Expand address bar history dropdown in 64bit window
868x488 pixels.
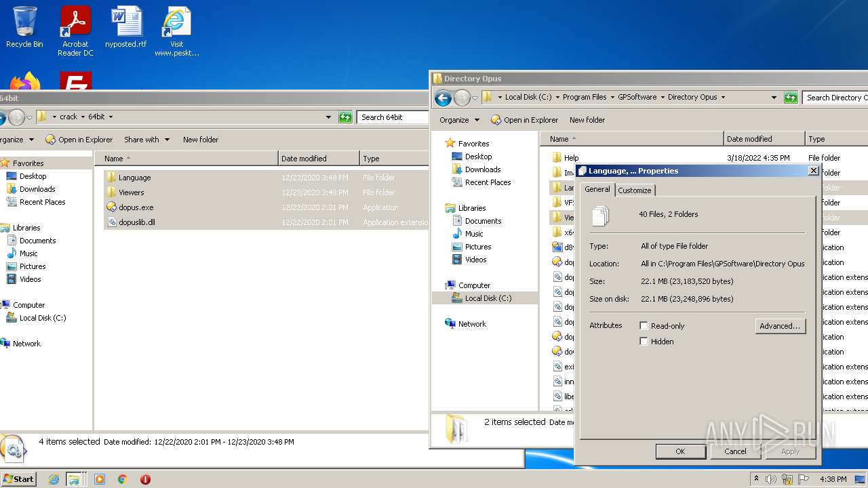tap(330, 117)
